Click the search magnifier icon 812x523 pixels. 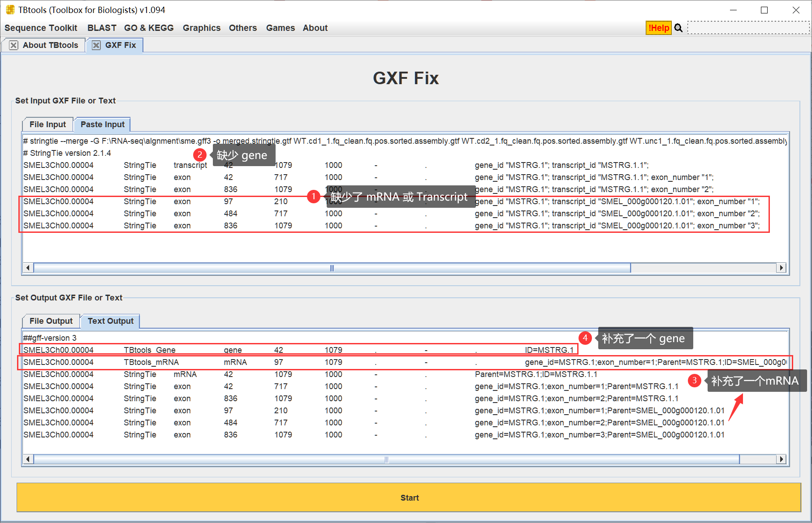pos(678,27)
